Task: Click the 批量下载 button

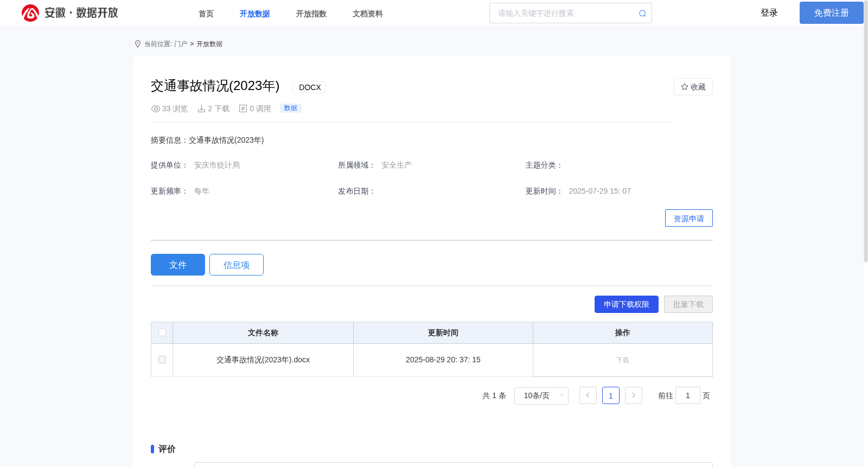Action: (x=688, y=304)
